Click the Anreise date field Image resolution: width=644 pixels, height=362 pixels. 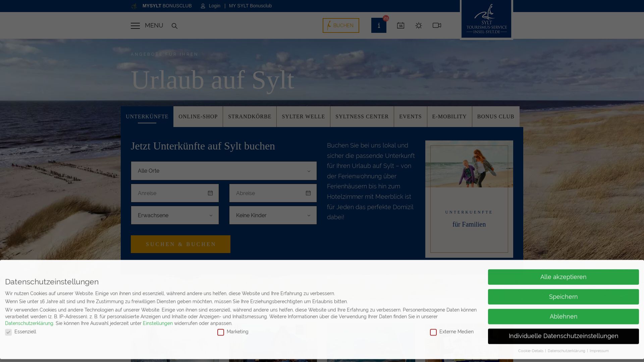coord(175,193)
